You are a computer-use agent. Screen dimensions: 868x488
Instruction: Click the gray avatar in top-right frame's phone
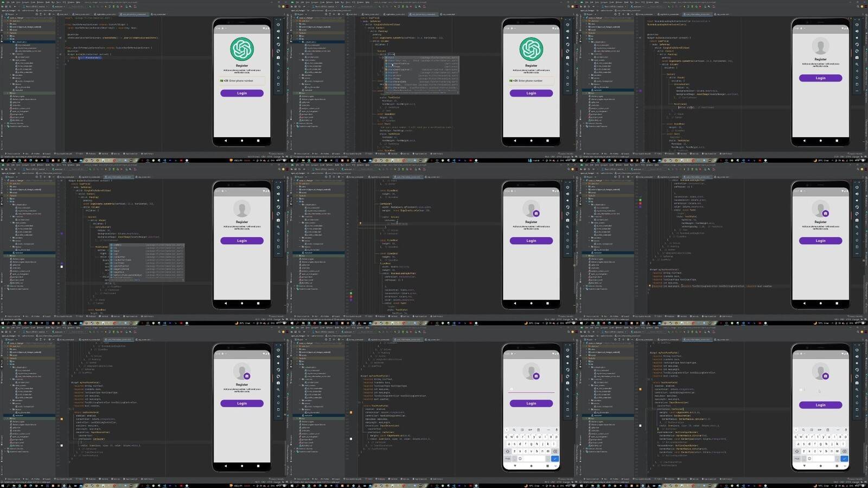(x=820, y=46)
